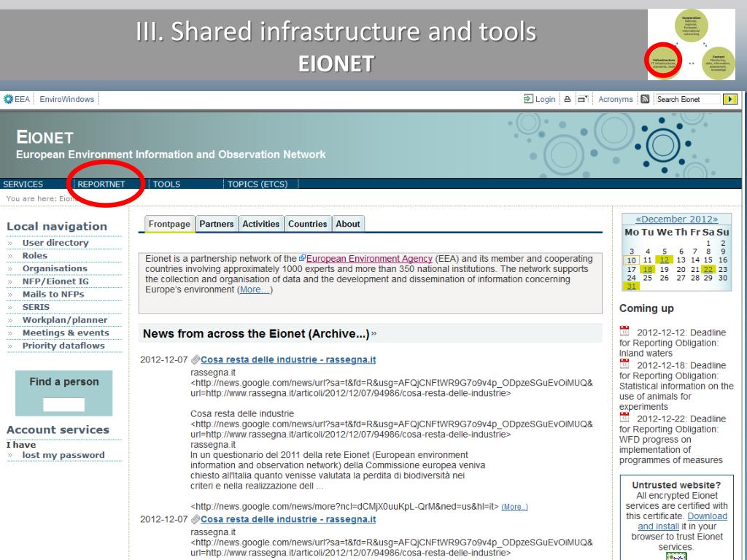Click calendar icon for 2012-12-18 deadline
This screenshot has height=560, width=747.
(624, 363)
